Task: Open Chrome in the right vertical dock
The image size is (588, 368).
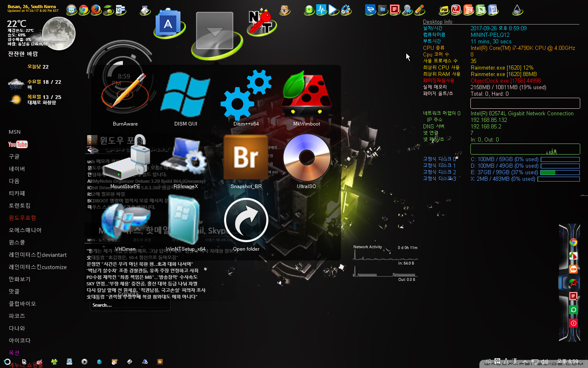Action: [573, 242]
